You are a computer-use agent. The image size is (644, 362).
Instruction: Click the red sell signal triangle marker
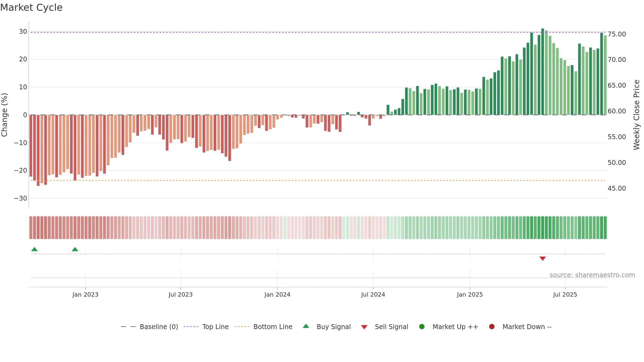click(x=543, y=258)
